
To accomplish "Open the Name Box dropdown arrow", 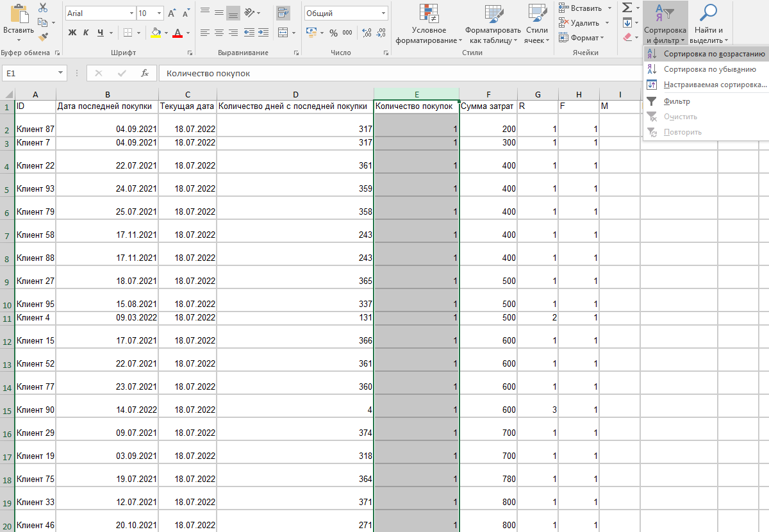I will (x=61, y=73).
